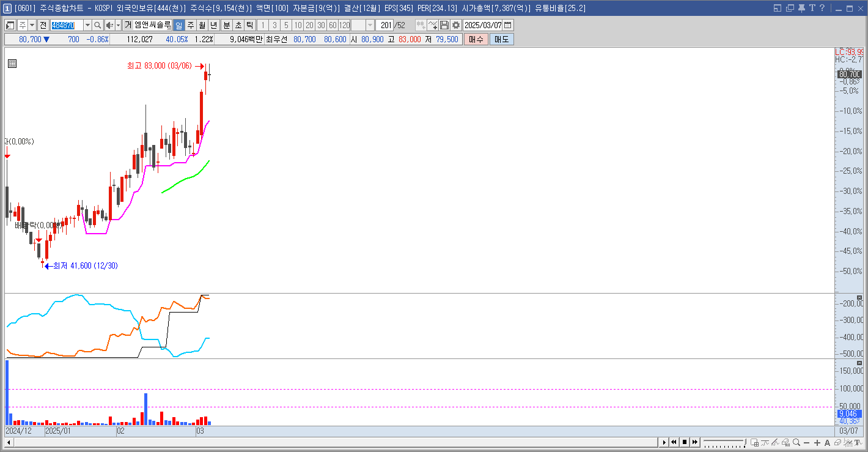Click the small frame icon left of cascade
This screenshot has height=452, width=868.
[x=778, y=8]
